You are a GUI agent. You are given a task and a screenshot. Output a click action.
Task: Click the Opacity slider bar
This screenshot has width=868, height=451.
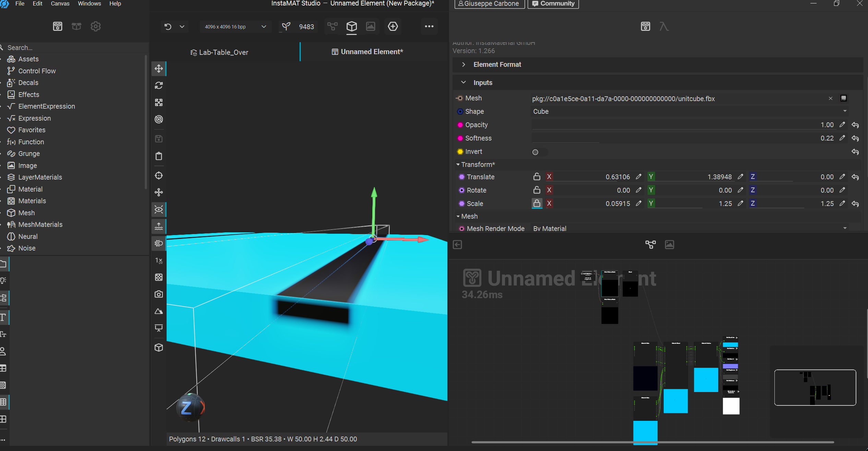point(672,125)
